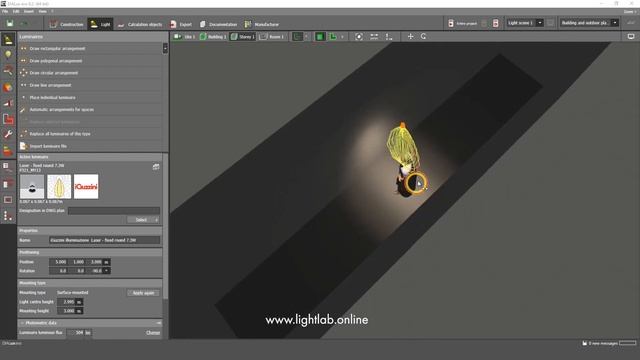Open the Calculation objects tab
Image resolution: width=640 pixels, height=360 pixels.
pyautogui.click(x=140, y=24)
